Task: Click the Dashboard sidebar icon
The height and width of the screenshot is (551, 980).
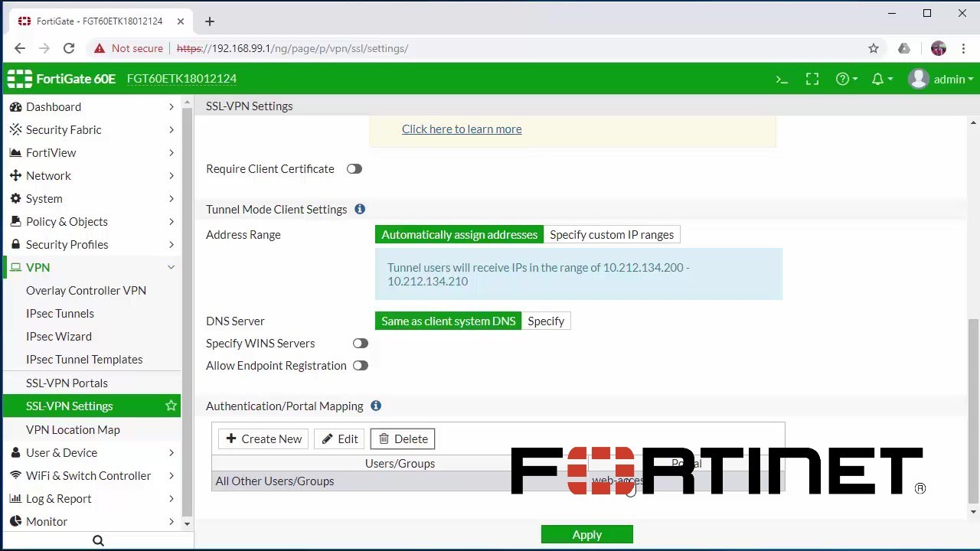Action: click(x=15, y=107)
